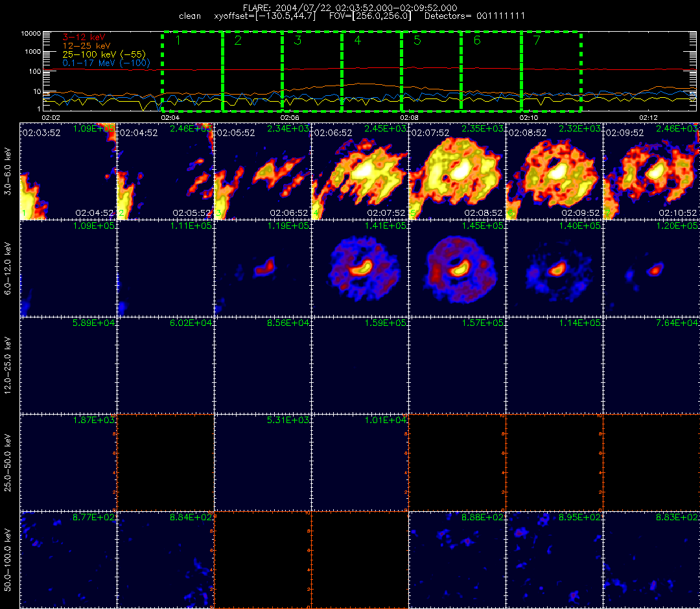The height and width of the screenshot is (609, 700).
Task: Click the yellow 25-100 keV (-55) legend
Action: point(104,54)
